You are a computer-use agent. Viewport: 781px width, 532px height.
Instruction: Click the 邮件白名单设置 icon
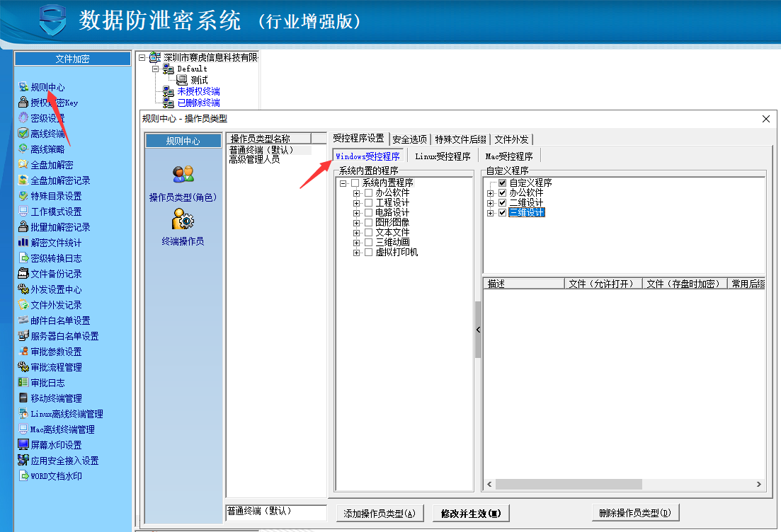pos(23,320)
